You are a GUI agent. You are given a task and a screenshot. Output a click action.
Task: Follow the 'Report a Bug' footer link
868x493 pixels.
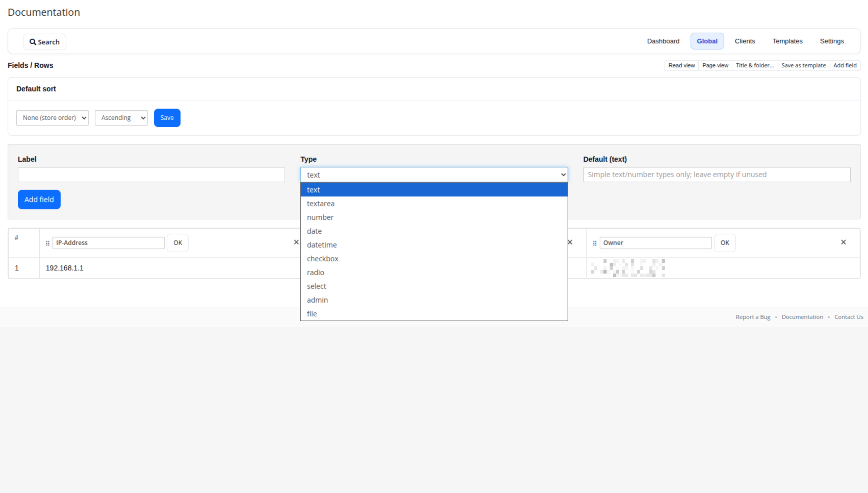pyautogui.click(x=753, y=317)
